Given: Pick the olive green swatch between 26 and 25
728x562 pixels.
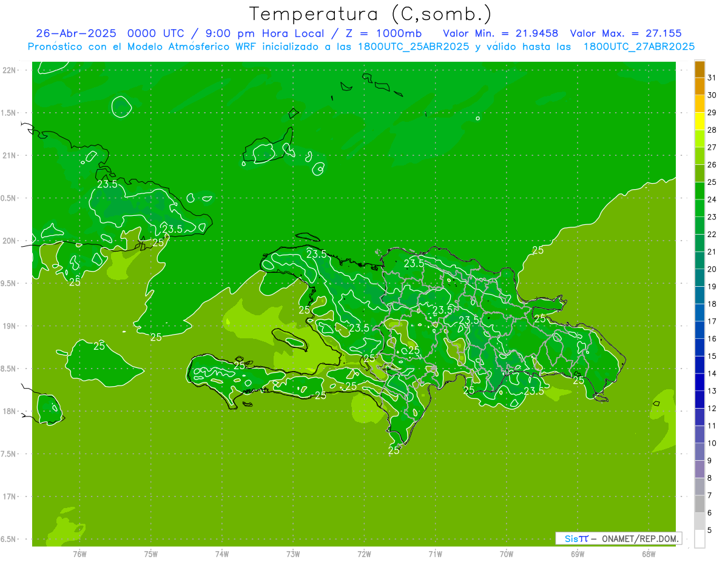Looking at the screenshot, I should (699, 173).
